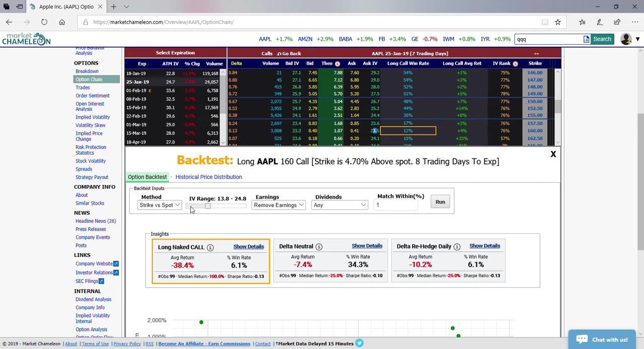Image resolution: width=644 pixels, height=349 pixels.
Task: Click the browser refresh icon
Action: 44,22
